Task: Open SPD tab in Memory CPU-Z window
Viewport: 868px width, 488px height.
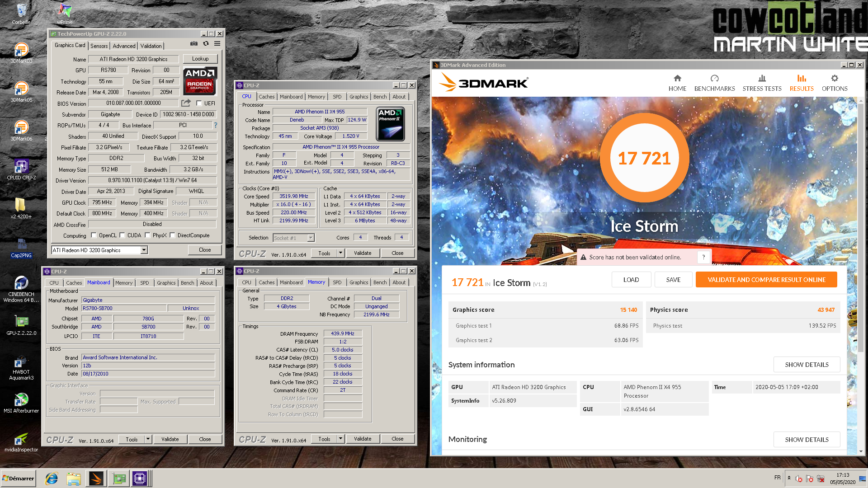Action: (x=337, y=282)
